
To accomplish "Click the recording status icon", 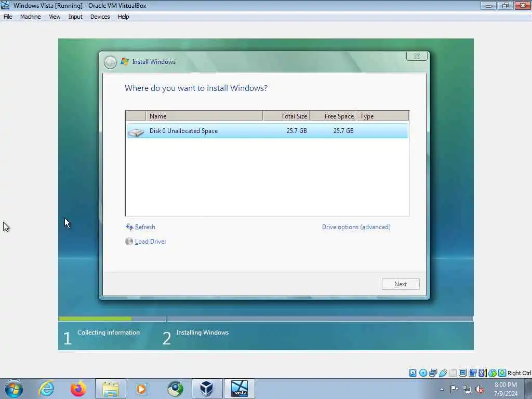I will (472, 373).
